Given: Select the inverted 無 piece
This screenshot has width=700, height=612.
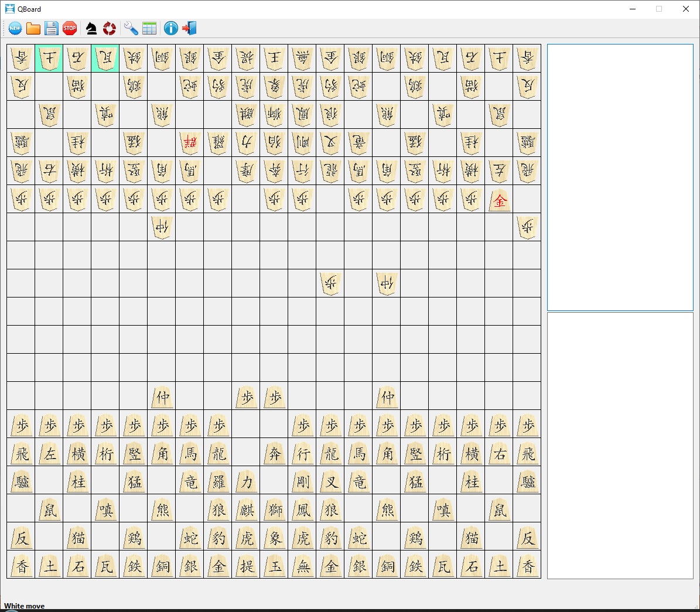Looking at the screenshot, I should pos(302,58).
